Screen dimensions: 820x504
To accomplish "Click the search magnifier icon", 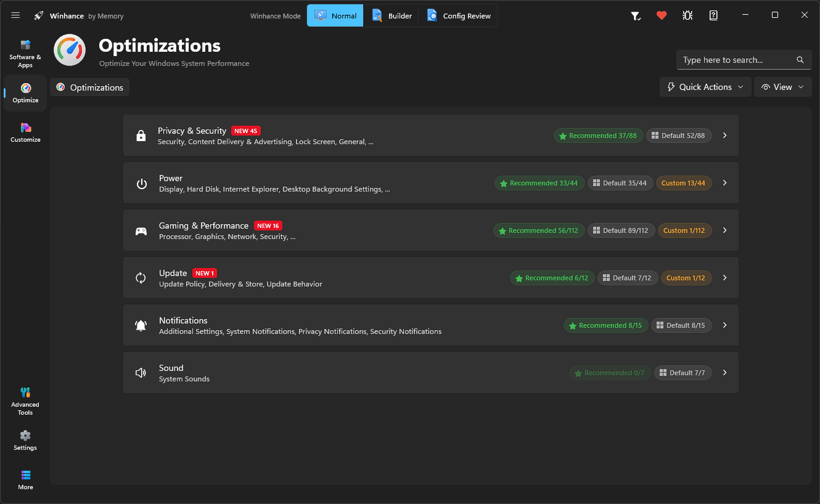I will click(800, 60).
